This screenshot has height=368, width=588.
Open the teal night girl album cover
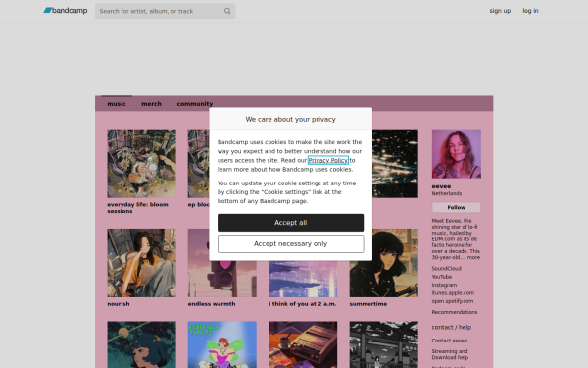click(x=141, y=344)
